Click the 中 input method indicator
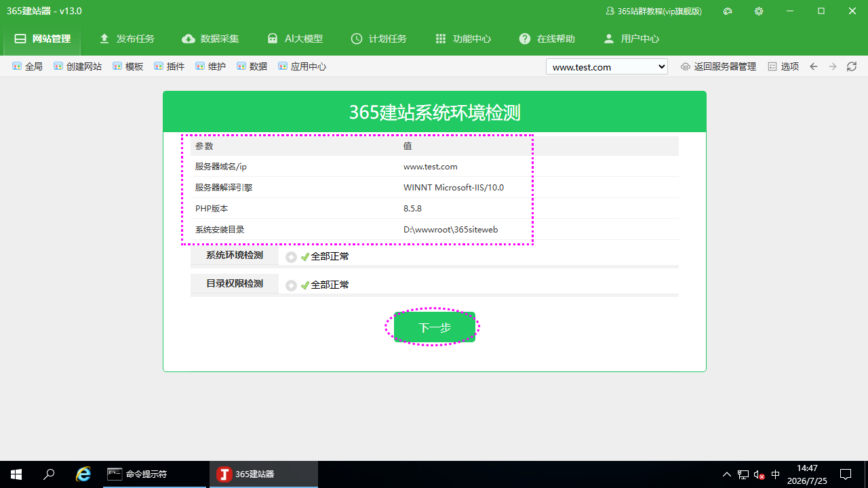Image resolution: width=868 pixels, height=488 pixels. 776,474
